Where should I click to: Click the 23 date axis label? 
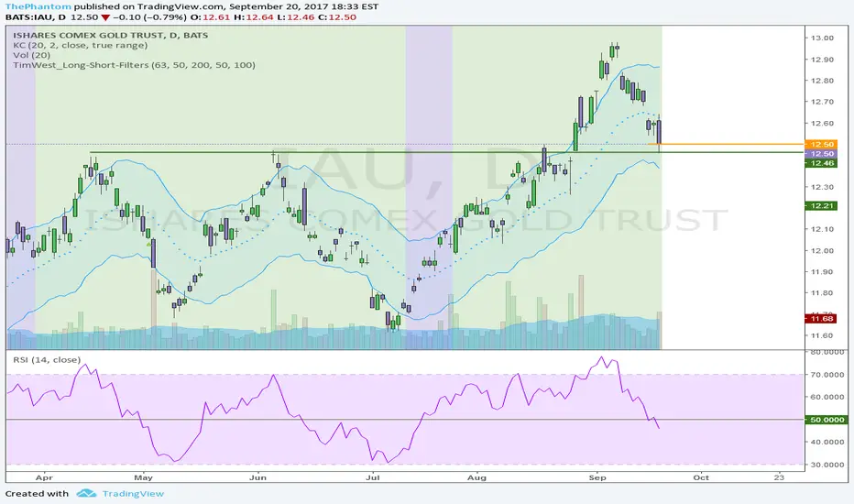(x=780, y=477)
